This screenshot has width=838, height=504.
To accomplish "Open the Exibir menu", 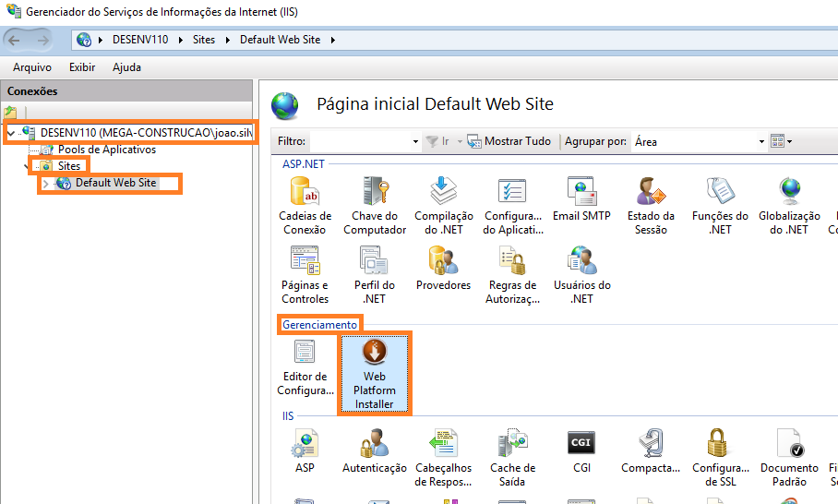I will [x=82, y=67].
